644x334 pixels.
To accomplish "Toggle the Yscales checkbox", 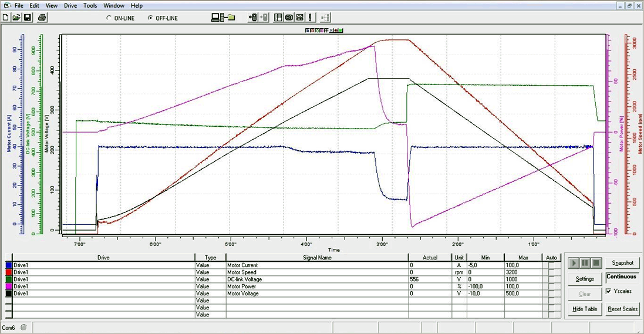I will pyautogui.click(x=608, y=291).
